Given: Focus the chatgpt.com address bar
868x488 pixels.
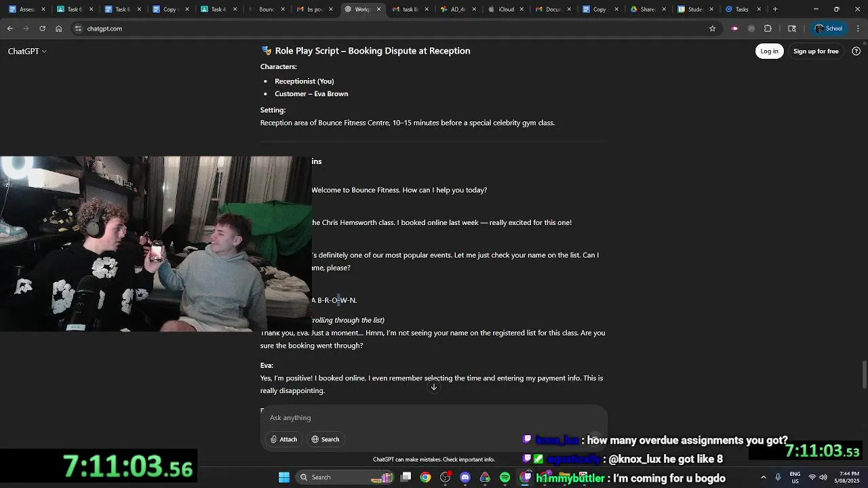Looking at the screenshot, I should coord(393,28).
